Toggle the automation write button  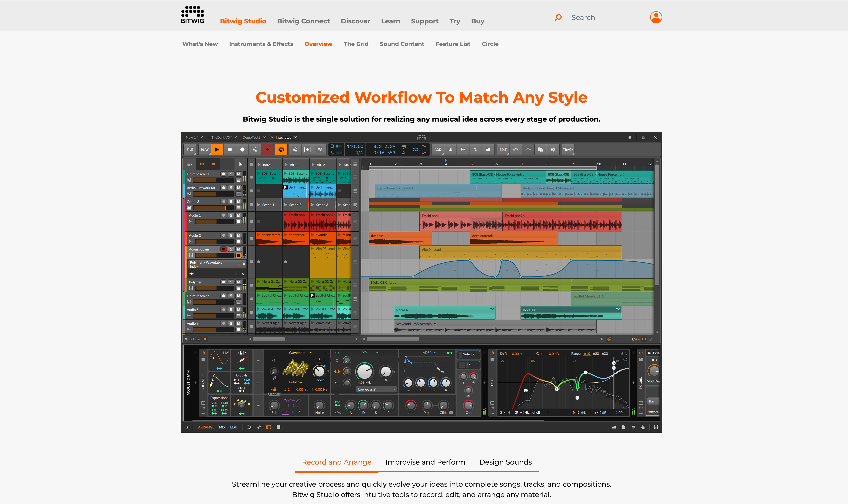tap(255, 150)
